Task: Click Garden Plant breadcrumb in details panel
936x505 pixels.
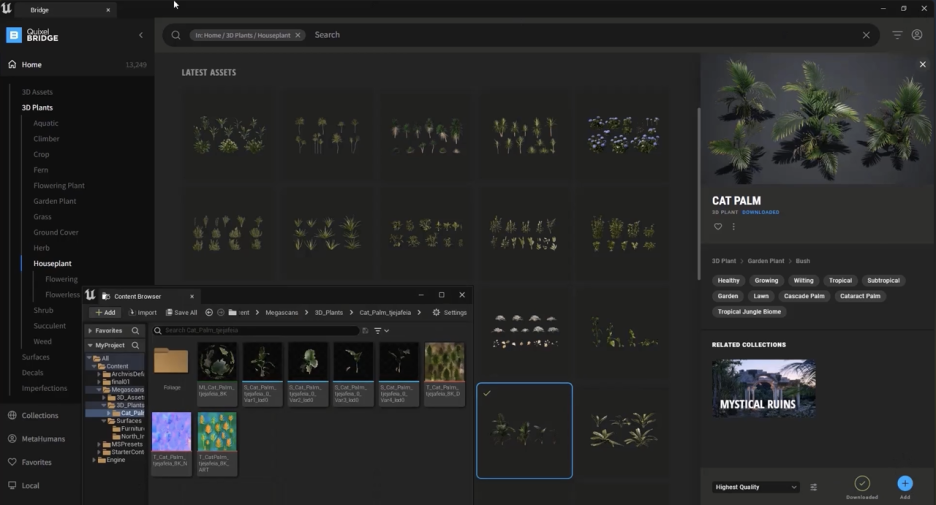Action: [766, 261]
